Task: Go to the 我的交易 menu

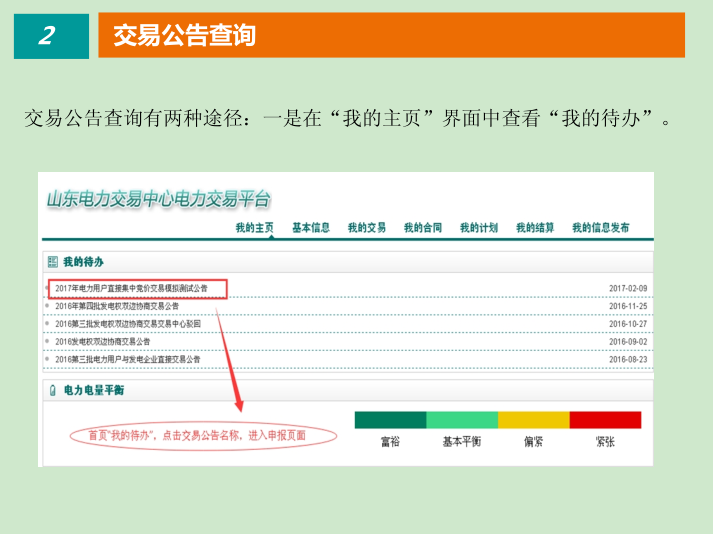Action: pyautogui.click(x=366, y=228)
